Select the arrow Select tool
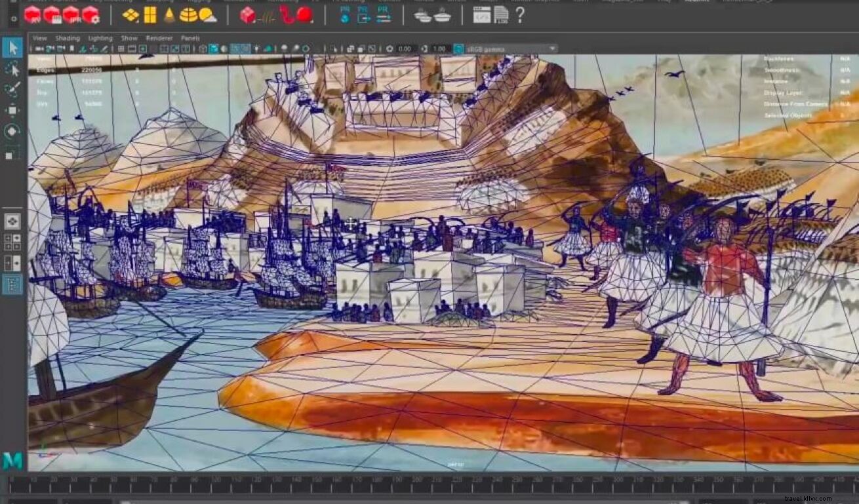859x504 pixels. tap(12, 47)
